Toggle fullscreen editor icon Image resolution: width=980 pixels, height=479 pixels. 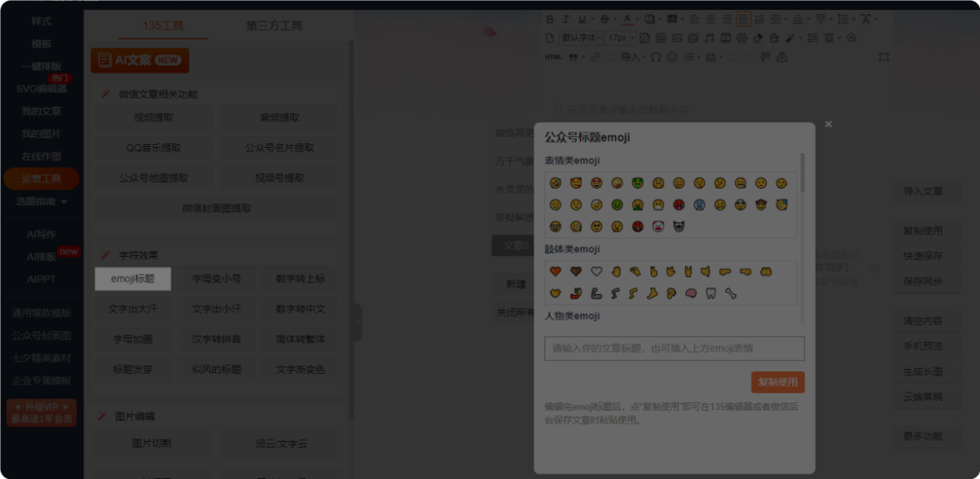click(x=883, y=57)
